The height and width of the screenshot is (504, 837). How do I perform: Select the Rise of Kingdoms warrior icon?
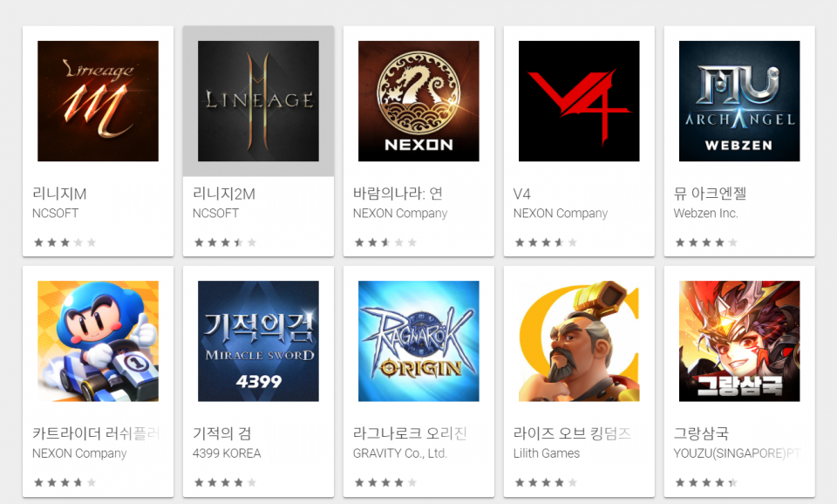pos(579,341)
